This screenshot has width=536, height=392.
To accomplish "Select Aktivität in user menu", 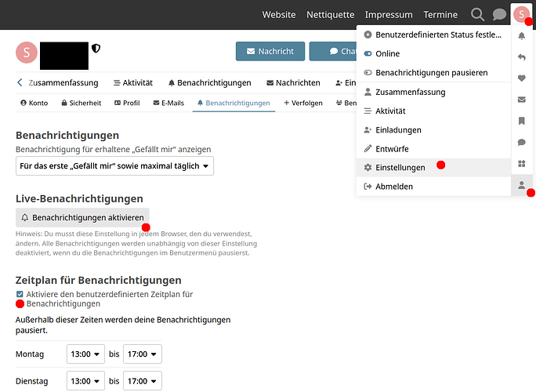I will [x=434, y=111].
